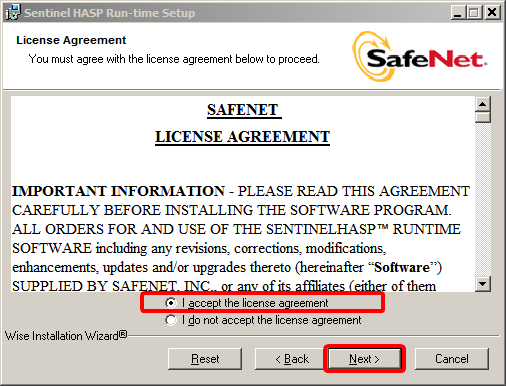Click the setup installer icon in title bar
The width and height of the screenshot is (506, 386).
point(13,13)
